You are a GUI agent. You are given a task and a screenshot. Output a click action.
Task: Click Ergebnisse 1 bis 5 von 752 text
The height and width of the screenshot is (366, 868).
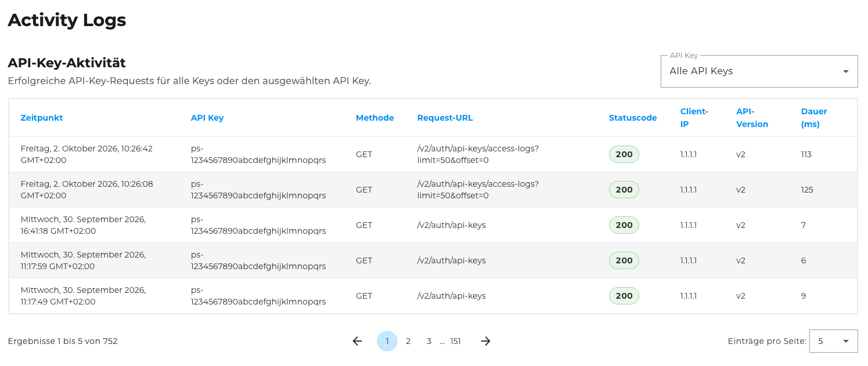tap(63, 341)
